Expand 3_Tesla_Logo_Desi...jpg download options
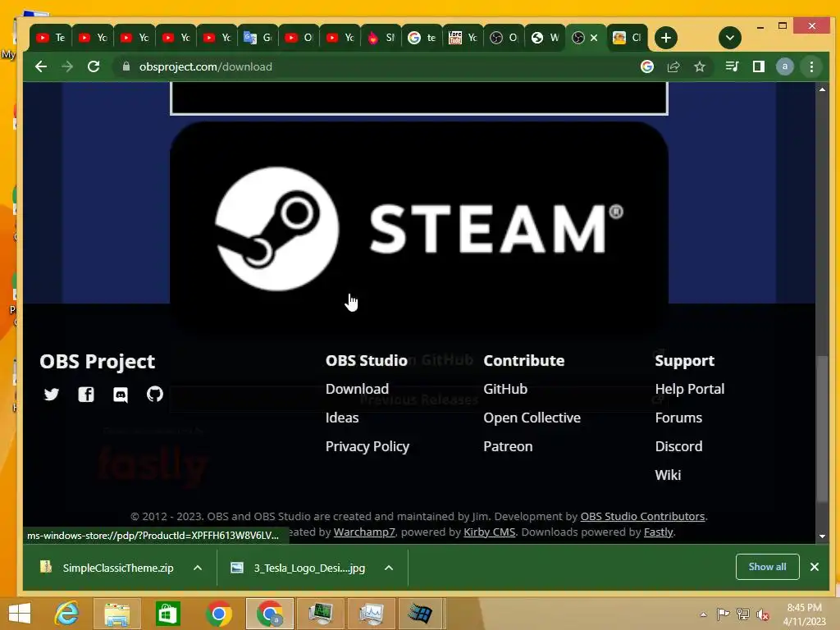This screenshot has width=840, height=630. 389,568
